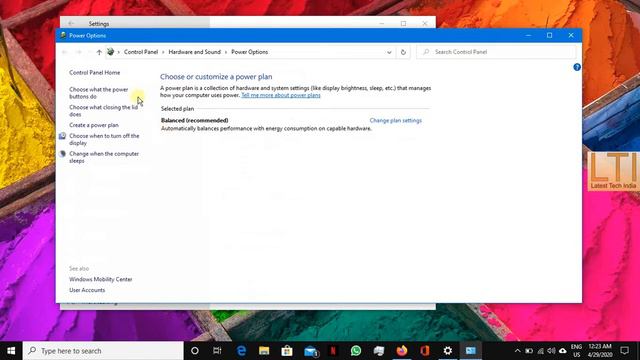Screen dimensions: 640x360
Task: Open the address bar history dropdown
Action: (x=389, y=52)
